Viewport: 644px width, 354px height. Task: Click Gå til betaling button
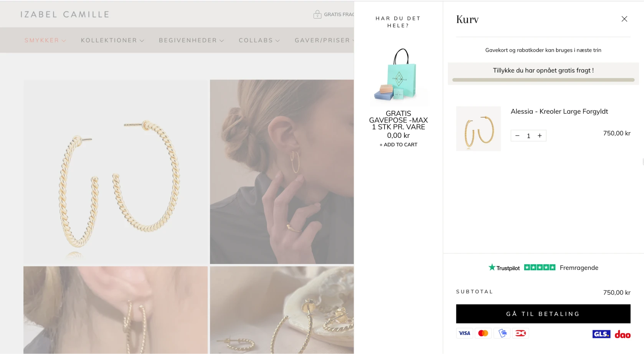543,314
